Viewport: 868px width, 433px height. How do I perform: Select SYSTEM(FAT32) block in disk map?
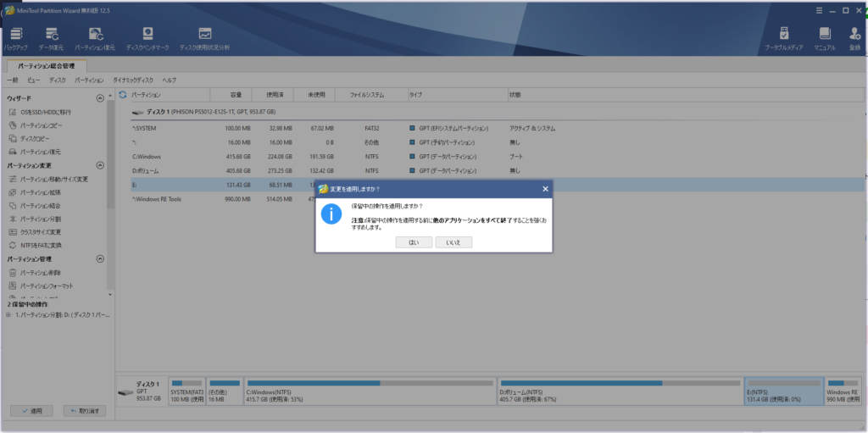pyautogui.click(x=187, y=391)
